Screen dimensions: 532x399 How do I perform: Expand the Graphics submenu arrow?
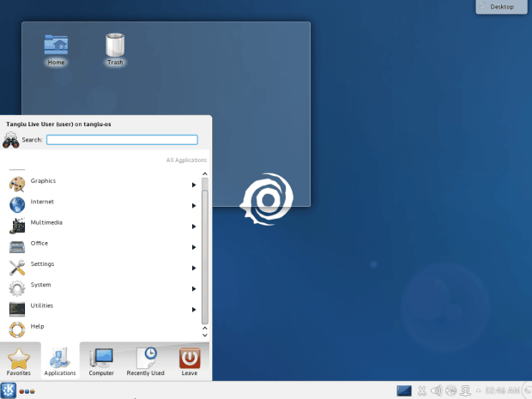click(x=194, y=184)
